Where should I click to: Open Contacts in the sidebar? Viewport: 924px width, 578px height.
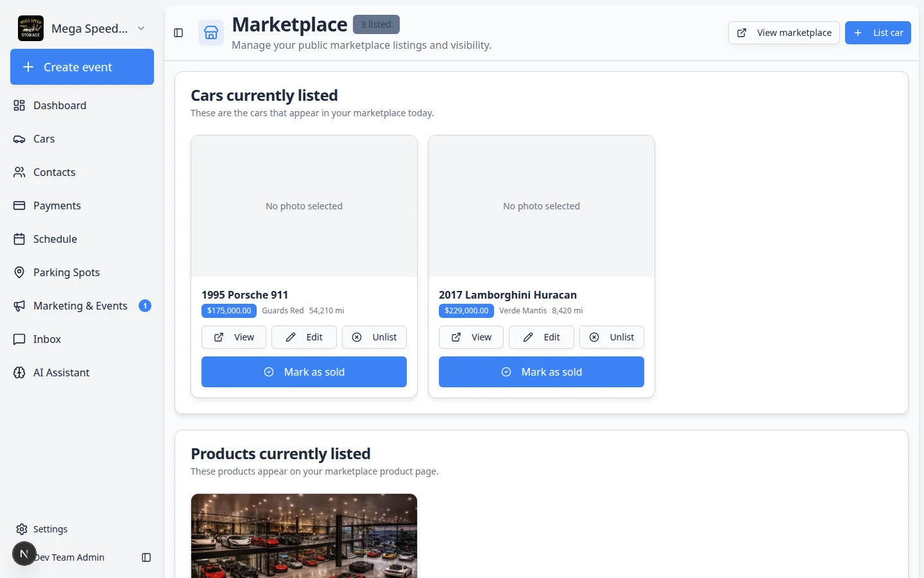click(82, 172)
